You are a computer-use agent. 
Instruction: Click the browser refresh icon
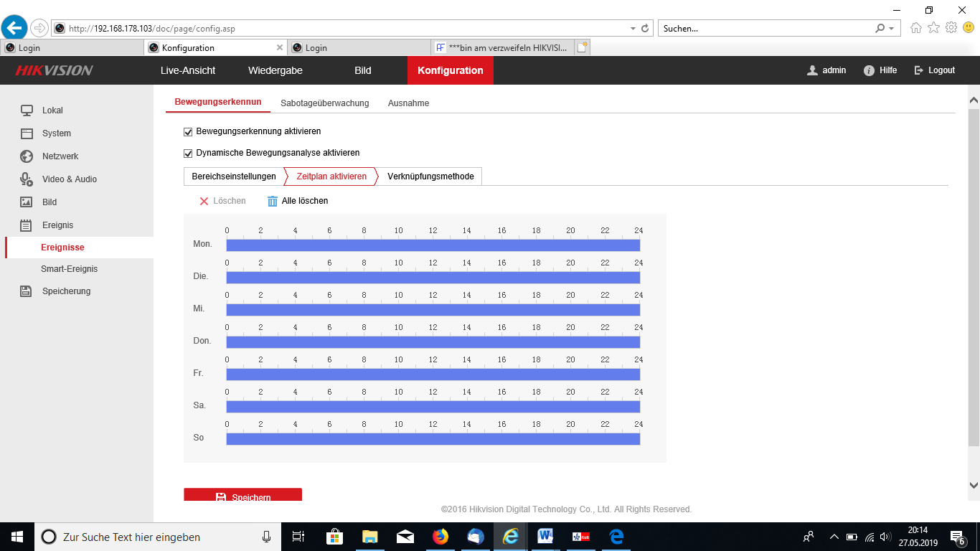coord(645,29)
